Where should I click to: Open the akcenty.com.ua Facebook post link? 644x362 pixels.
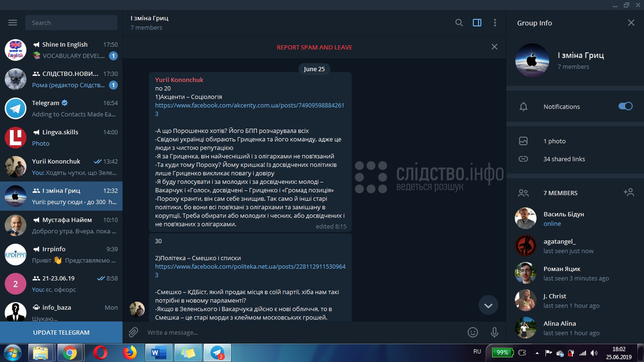249,109
